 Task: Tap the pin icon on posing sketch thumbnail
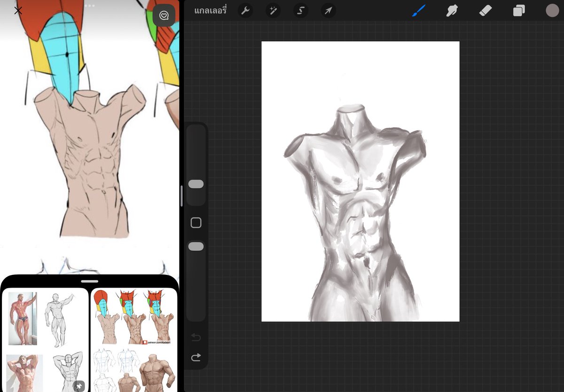[80, 385]
